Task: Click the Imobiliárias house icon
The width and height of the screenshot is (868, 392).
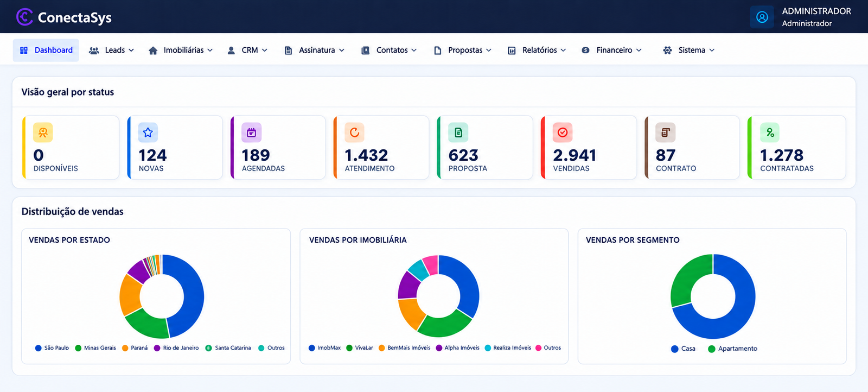Action: tap(153, 50)
